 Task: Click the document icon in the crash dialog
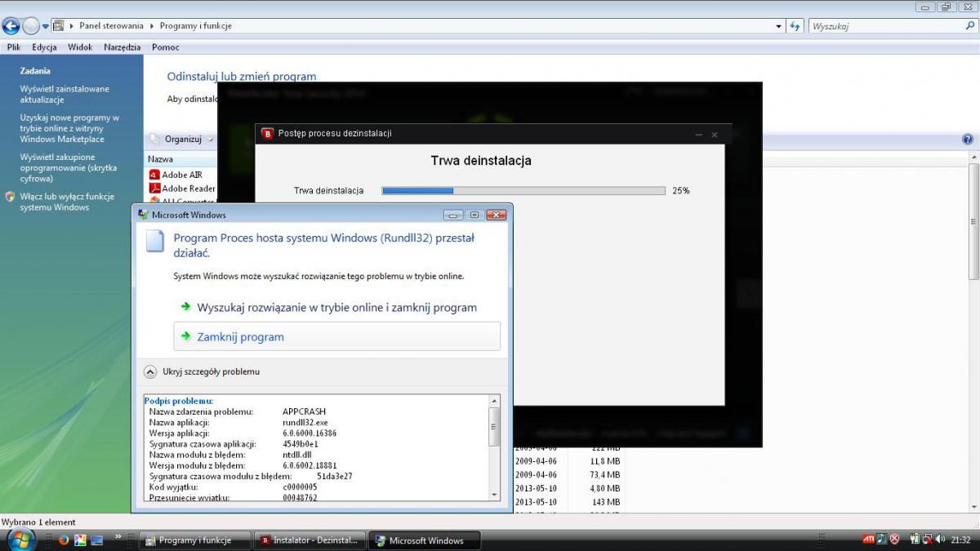pos(155,242)
